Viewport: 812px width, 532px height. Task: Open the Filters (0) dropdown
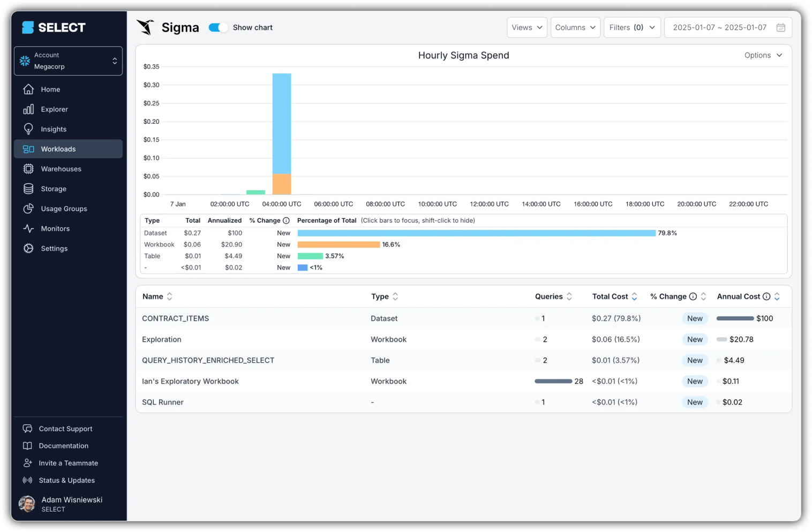[x=632, y=27]
